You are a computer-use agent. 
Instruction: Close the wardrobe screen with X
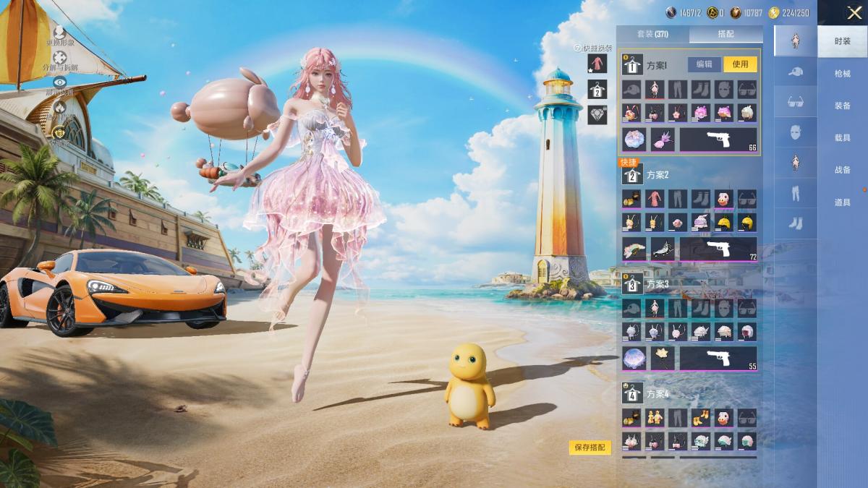point(854,12)
